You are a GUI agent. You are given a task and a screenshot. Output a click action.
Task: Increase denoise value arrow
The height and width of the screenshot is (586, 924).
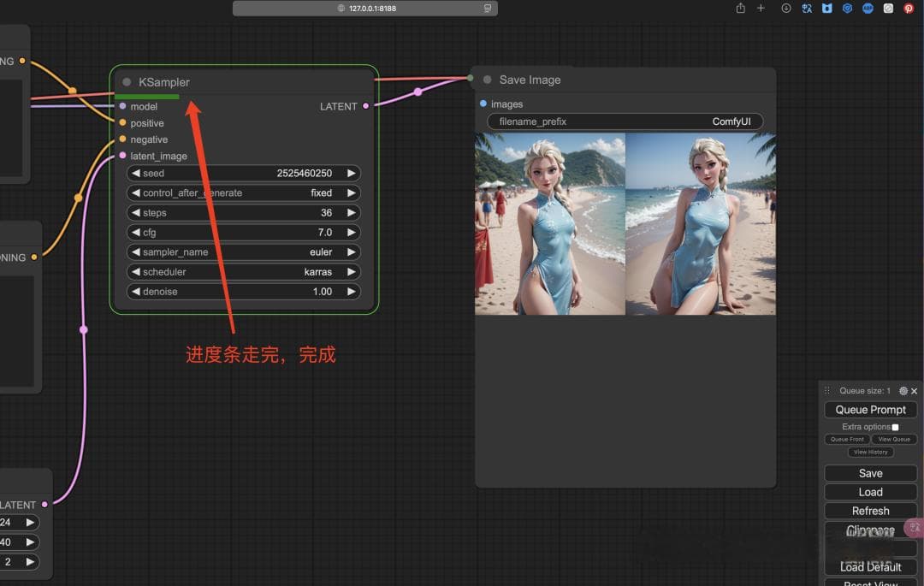pos(352,292)
